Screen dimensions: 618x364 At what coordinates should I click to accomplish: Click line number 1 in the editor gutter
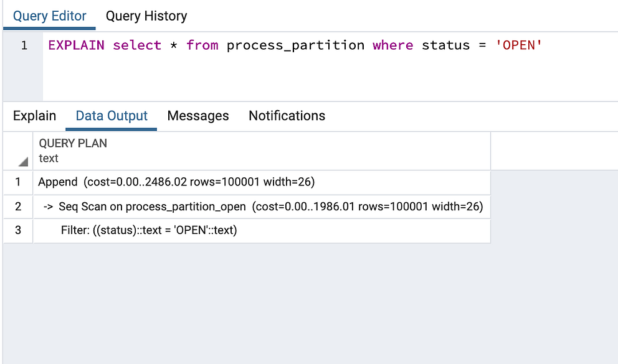point(24,45)
